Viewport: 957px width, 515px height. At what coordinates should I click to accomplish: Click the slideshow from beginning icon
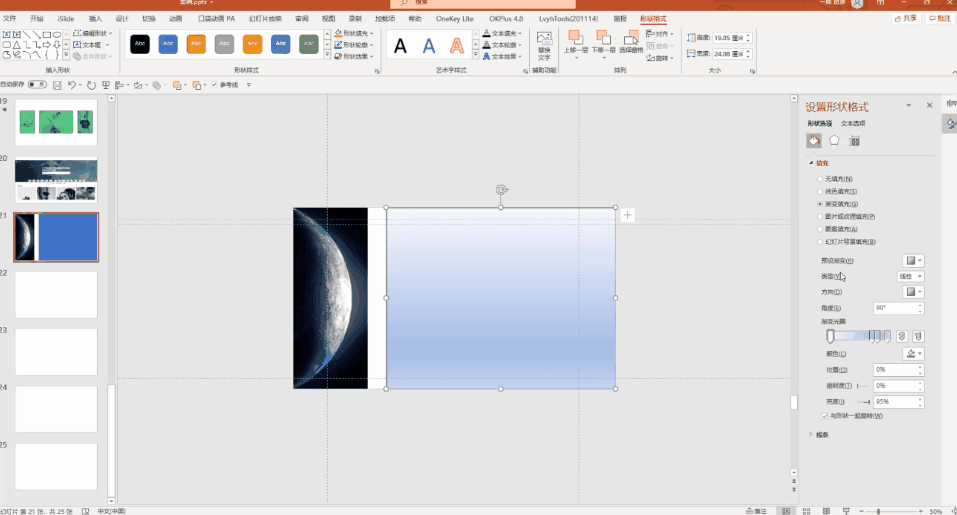pyautogui.click(x=106, y=85)
